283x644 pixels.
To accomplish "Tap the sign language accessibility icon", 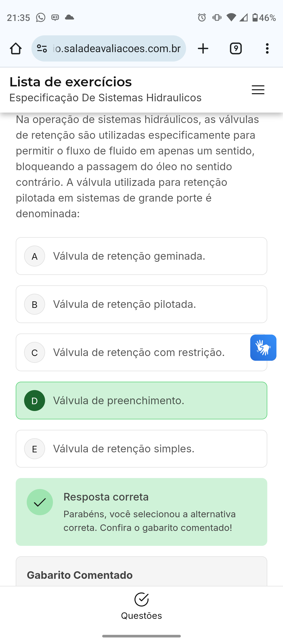I will 263,348.
